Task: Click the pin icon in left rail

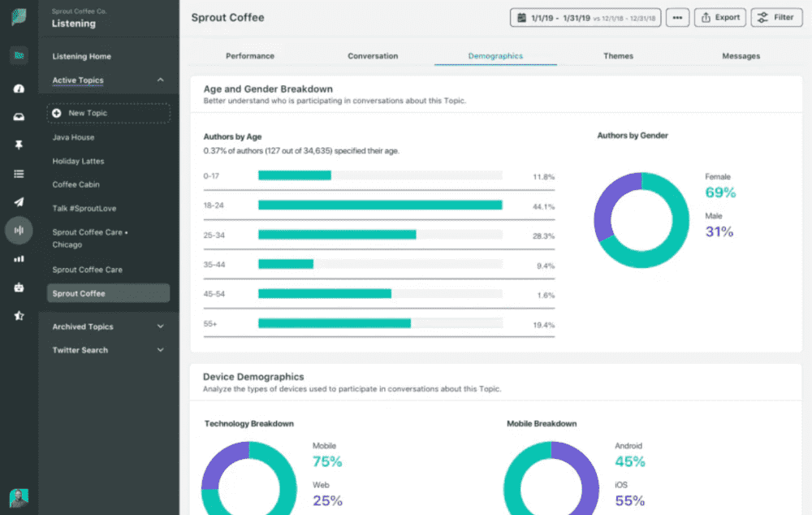Action: (x=19, y=145)
